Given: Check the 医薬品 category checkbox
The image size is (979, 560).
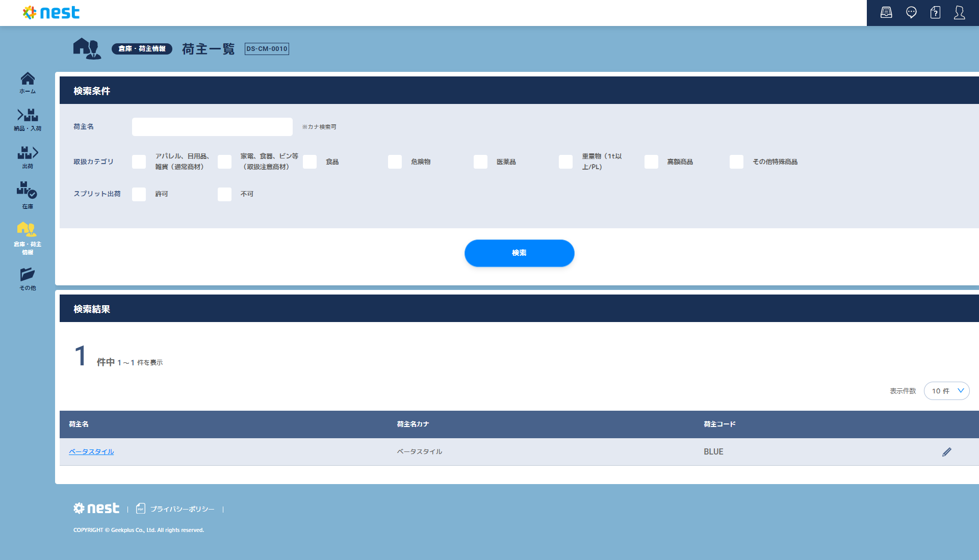Looking at the screenshot, I should [480, 162].
